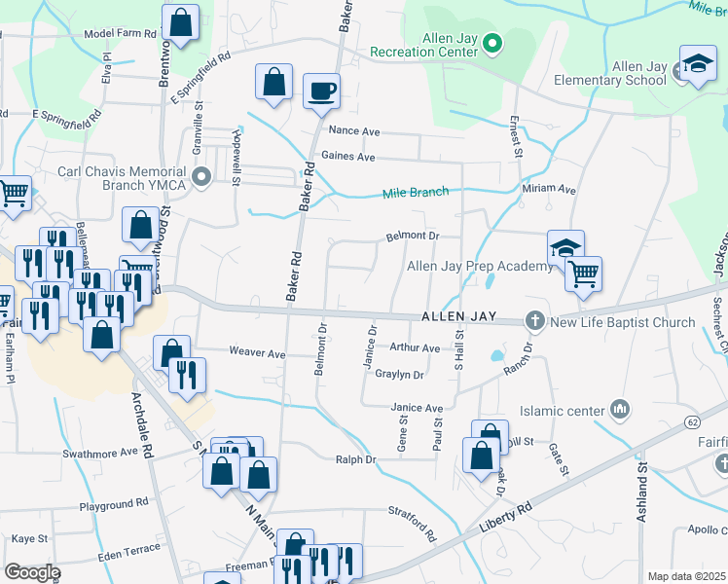This screenshot has width=728, height=584.
Task: Click the Allen Jay Prep Academy label
Action: (480, 266)
